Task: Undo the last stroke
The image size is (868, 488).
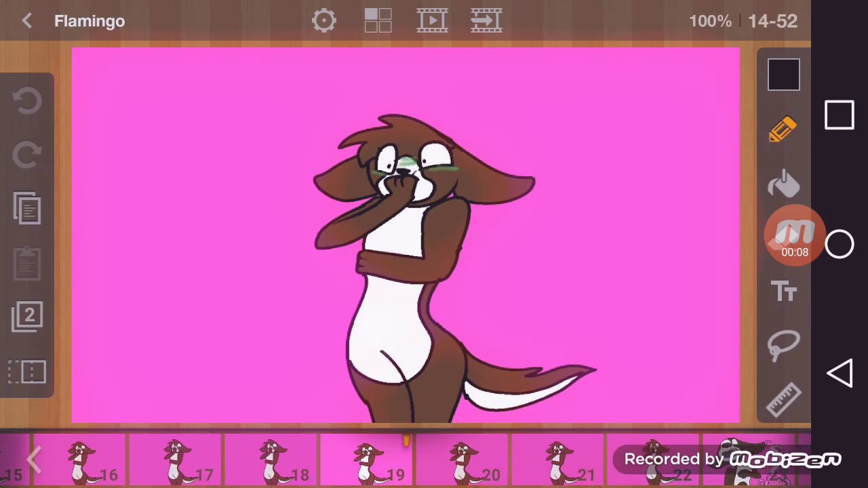Action: pyautogui.click(x=27, y=101)
